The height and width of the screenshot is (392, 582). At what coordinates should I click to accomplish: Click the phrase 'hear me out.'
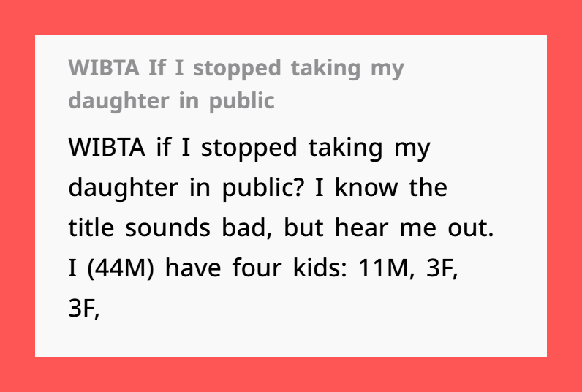pyautogui.click(x=415, y=227)
